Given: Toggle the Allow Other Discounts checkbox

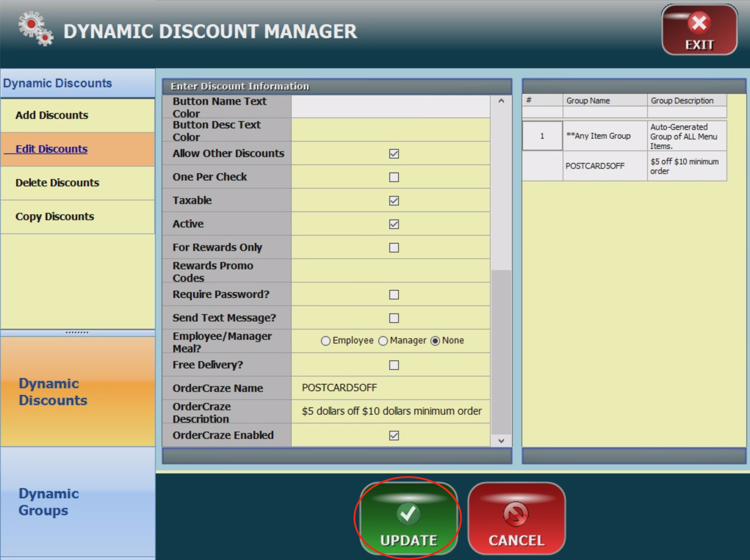Looking at the screenshot, I should [394, 154].
